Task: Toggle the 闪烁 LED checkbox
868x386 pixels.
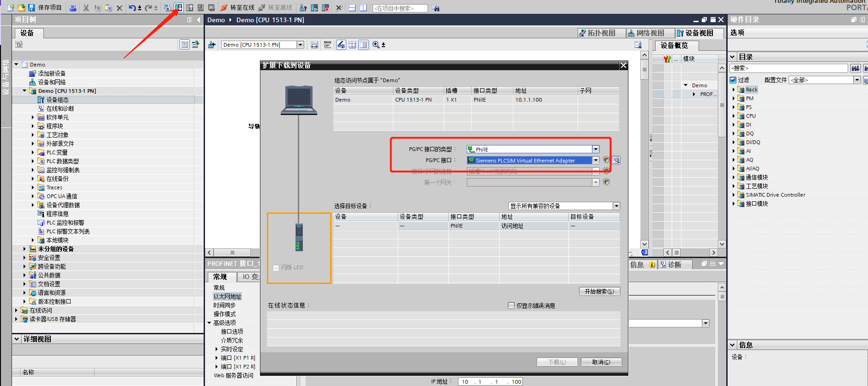Action: point(276,268)
